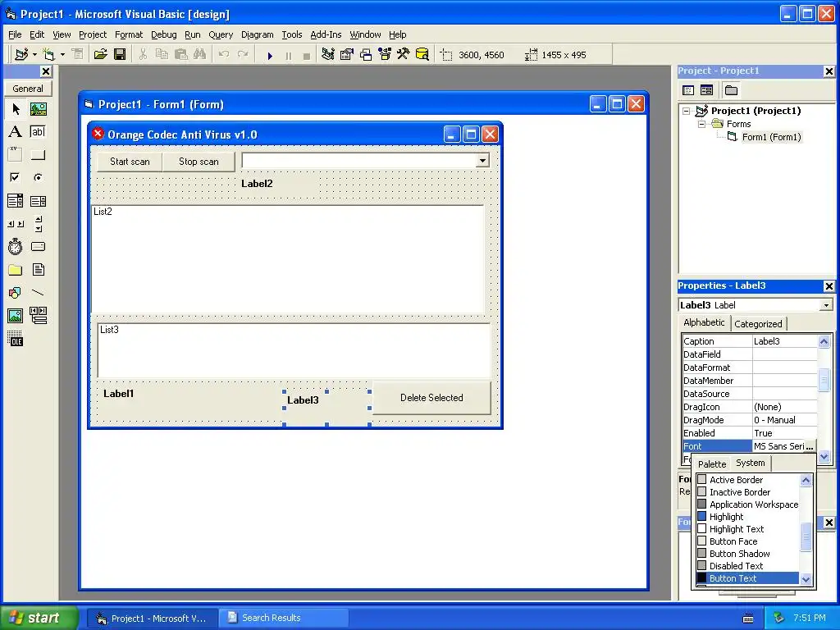Open the Label3 object dropdown in Properties
840x630 pixels.
[x=826, y=305]
